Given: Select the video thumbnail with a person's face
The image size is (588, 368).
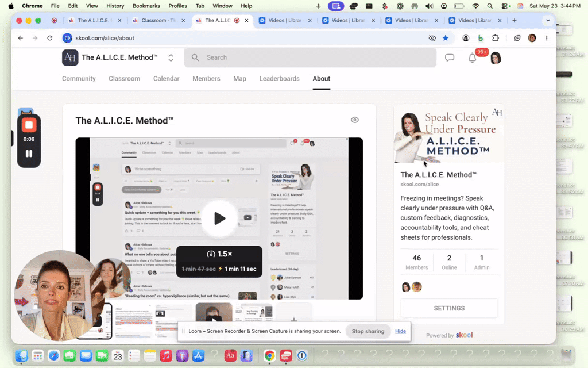Looking at the screenshot, I should point(214,312).
